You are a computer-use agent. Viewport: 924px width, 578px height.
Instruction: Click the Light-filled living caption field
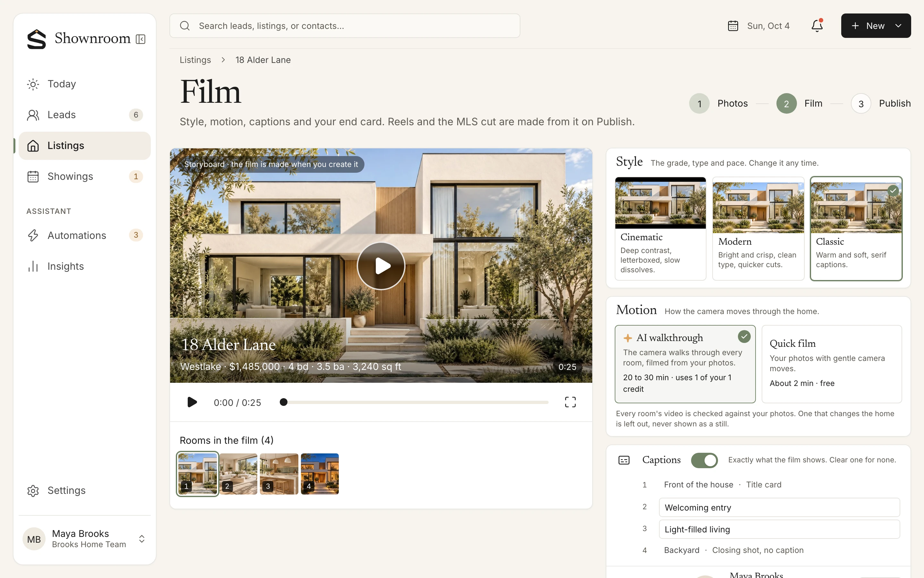pyautogui.click(x=779, y=529)
